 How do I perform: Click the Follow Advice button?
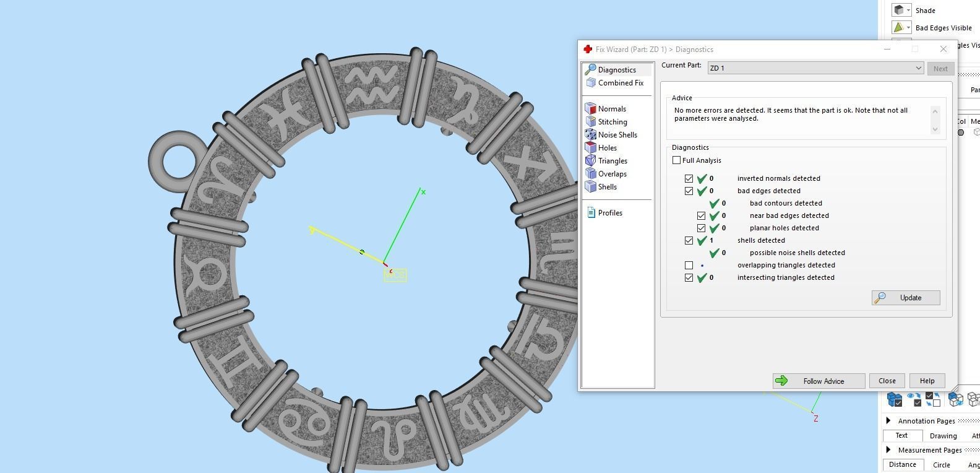(819, 381)
